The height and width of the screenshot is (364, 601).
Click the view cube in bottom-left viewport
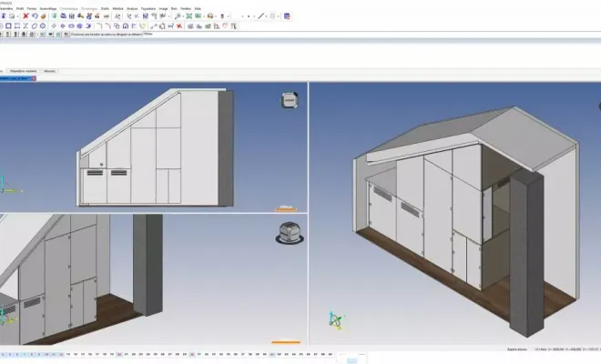290,233
